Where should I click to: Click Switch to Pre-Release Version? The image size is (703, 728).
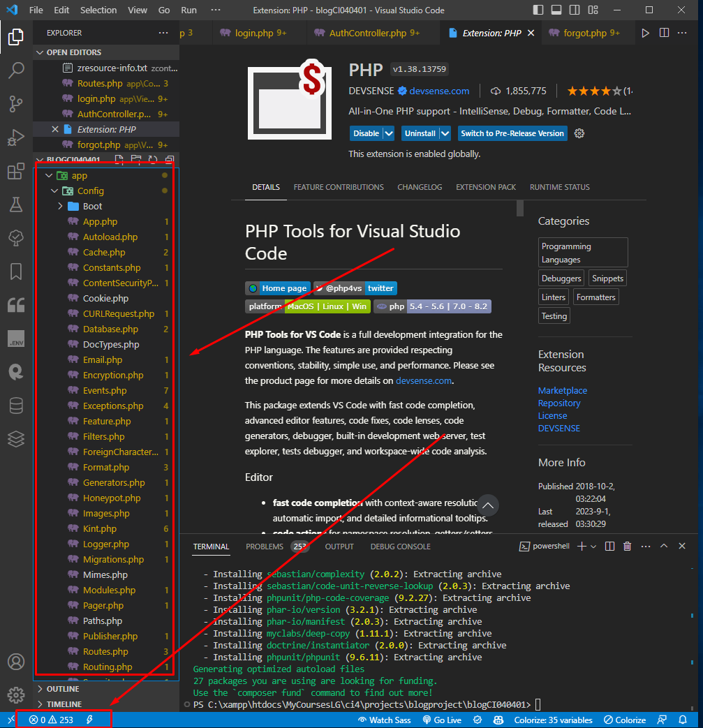[x=512, y=133]
